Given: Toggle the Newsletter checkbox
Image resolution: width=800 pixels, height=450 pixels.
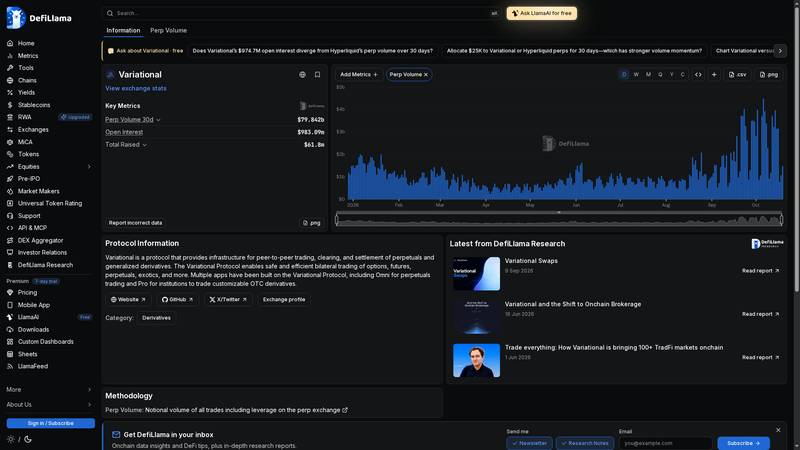Looking at the screenshot, I should [530, 443].
